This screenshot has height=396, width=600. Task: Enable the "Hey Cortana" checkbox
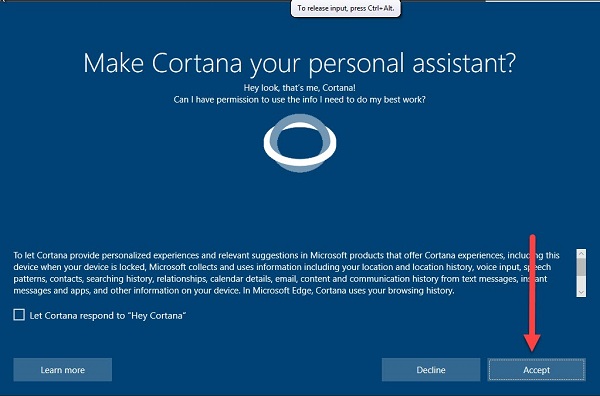(x=19, y=315)
